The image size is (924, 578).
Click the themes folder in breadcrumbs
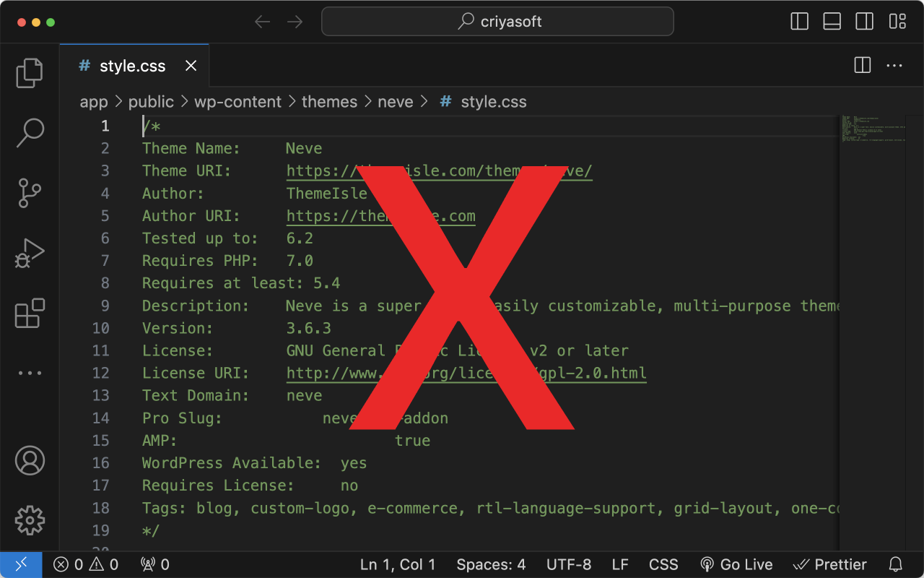click(x=329, y=102)
